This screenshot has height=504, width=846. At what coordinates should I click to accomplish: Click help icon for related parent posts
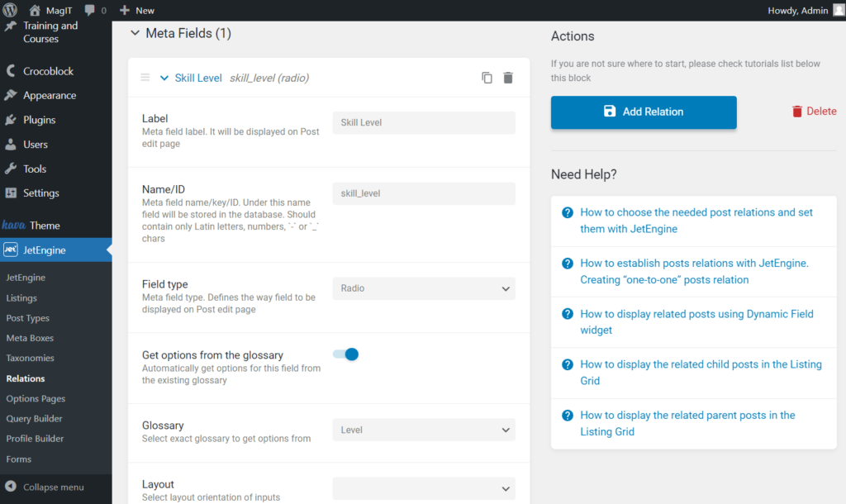(x=567, y=416)
